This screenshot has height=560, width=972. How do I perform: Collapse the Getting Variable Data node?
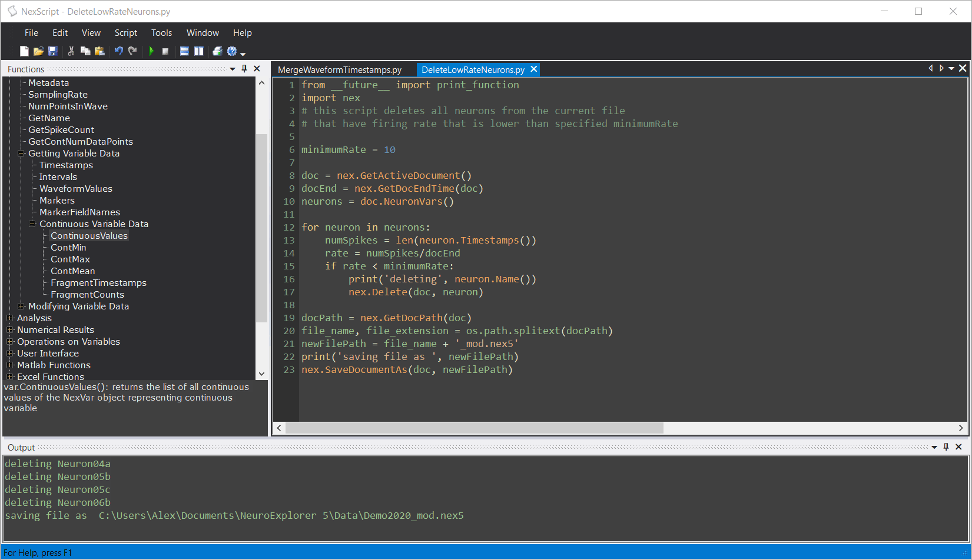[x=21, y=154]
